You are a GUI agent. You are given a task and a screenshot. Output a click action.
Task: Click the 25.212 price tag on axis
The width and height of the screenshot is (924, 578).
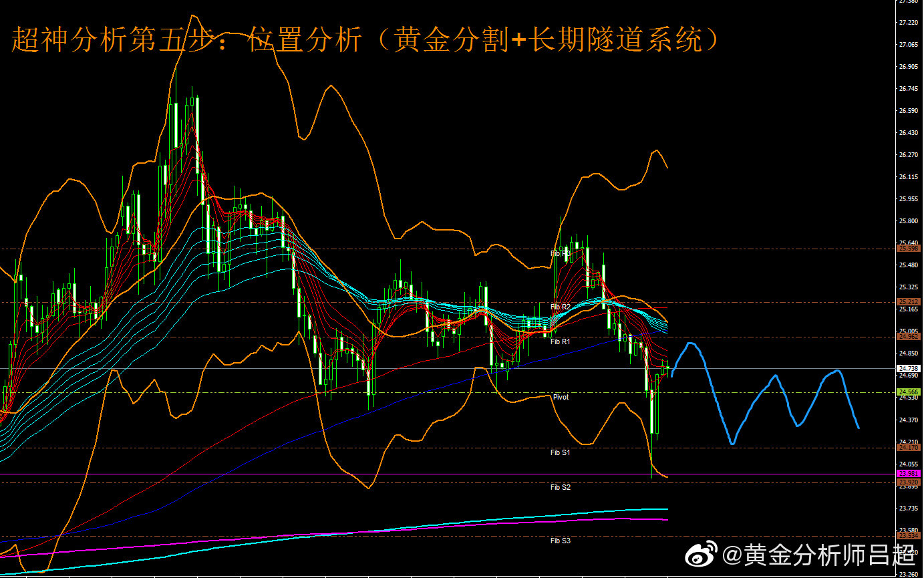click(909, 301)
